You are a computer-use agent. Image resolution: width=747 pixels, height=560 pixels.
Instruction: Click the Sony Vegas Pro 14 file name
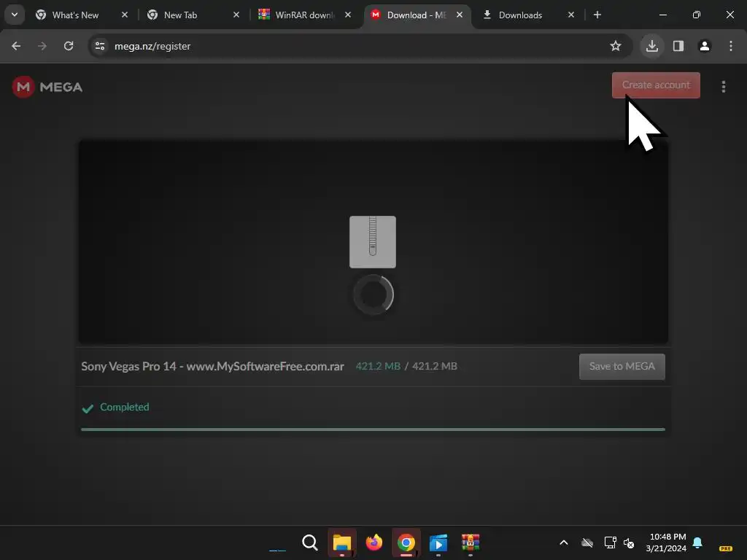coord(212,366)
